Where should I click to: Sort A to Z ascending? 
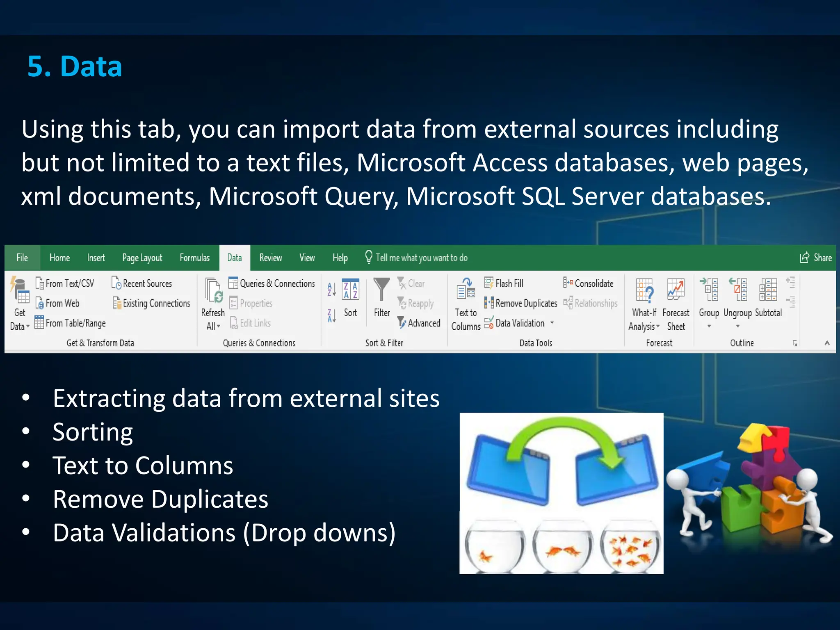[331, 289]
